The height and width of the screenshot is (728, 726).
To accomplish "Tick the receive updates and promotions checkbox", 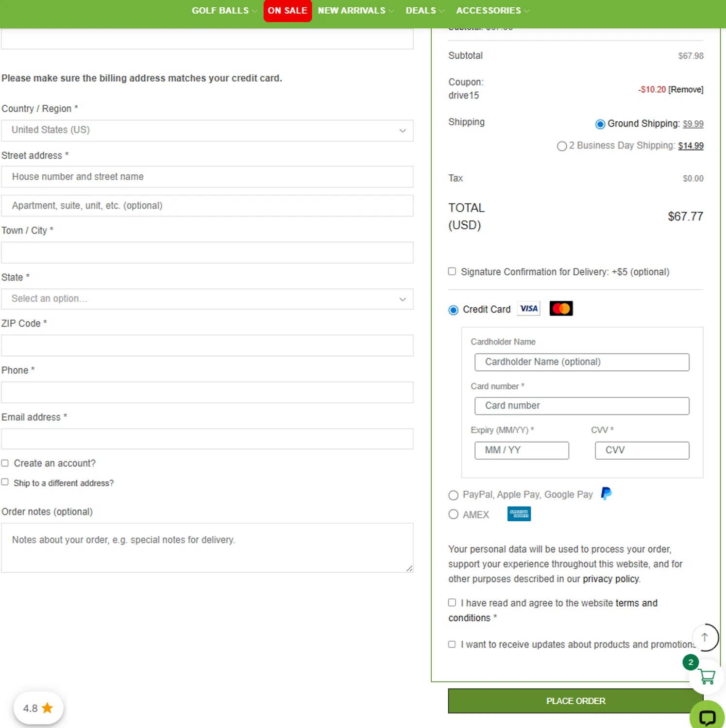I will 452,644.
